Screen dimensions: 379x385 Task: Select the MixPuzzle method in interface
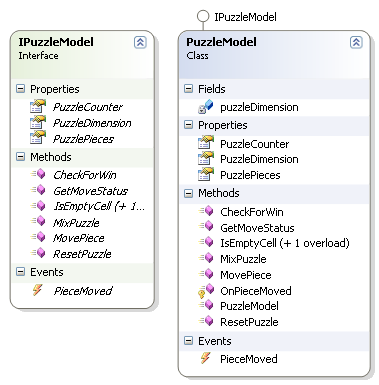click(x=76, y=223)
